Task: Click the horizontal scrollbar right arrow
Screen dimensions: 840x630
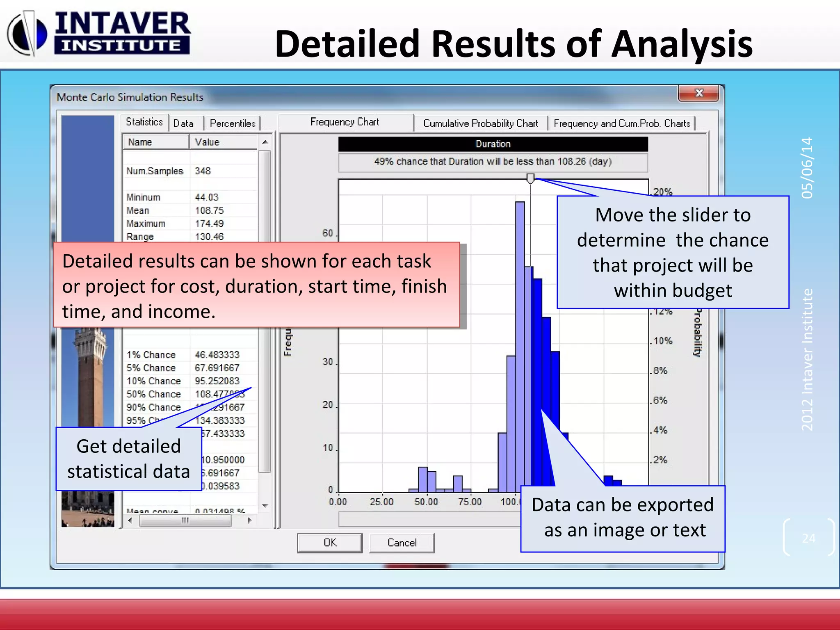Action: (x=250, y=520)
